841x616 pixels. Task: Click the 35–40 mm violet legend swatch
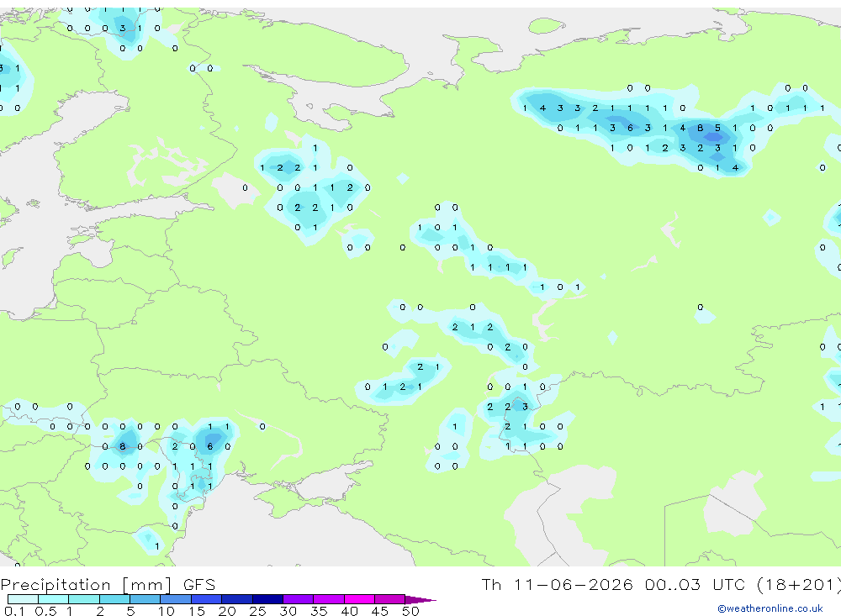329,599
